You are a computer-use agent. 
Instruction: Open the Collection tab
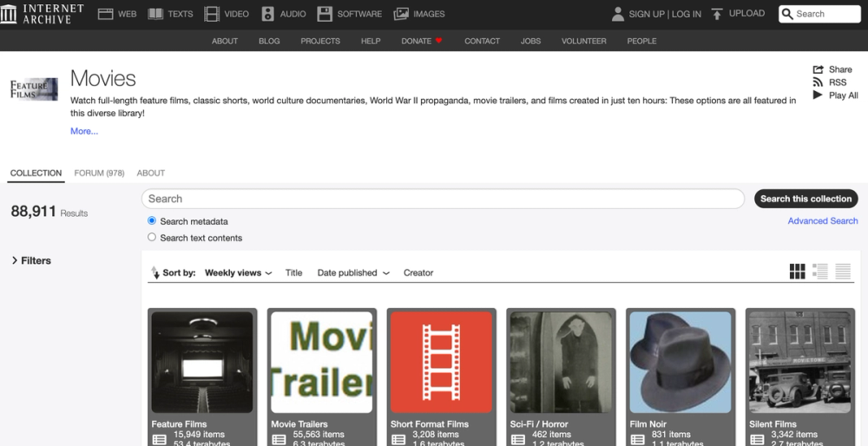(36, 173)
